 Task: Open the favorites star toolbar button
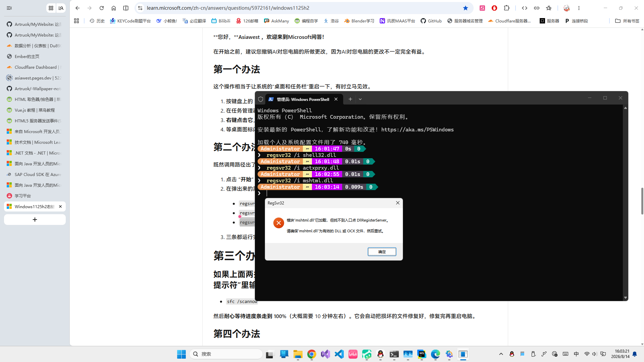point(549,8)
